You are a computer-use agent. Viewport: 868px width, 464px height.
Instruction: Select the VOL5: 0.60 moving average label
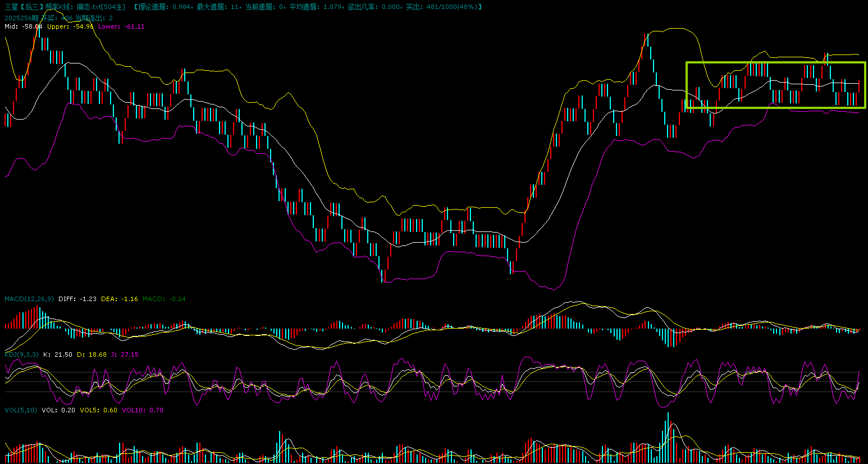click(98, 410)
